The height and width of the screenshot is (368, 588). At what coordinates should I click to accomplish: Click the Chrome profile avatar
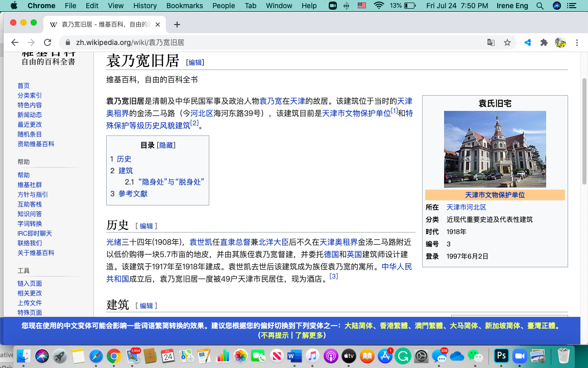pyautogui.click(x=560, y=42)
